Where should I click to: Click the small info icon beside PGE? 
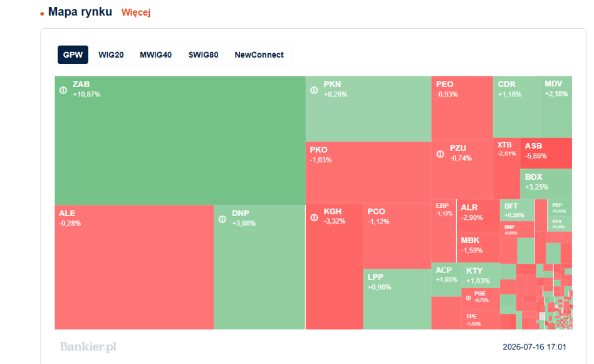[x=469, y=298]
